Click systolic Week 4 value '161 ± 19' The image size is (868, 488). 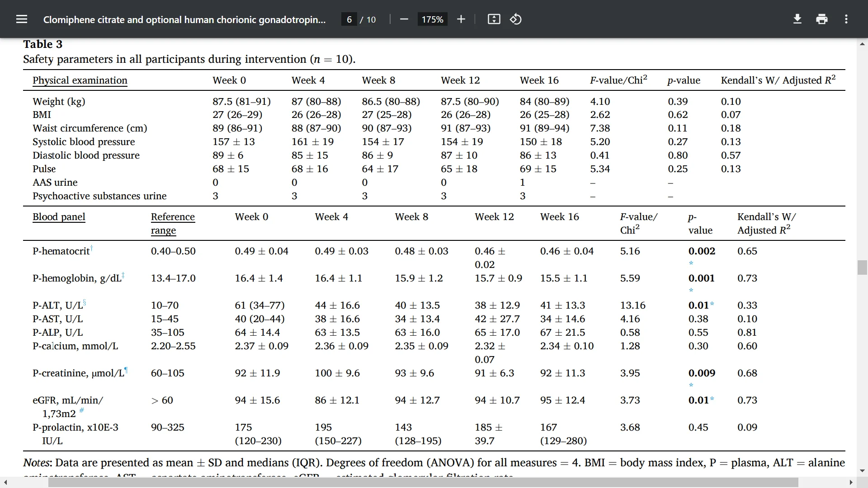tap(313, 142)
